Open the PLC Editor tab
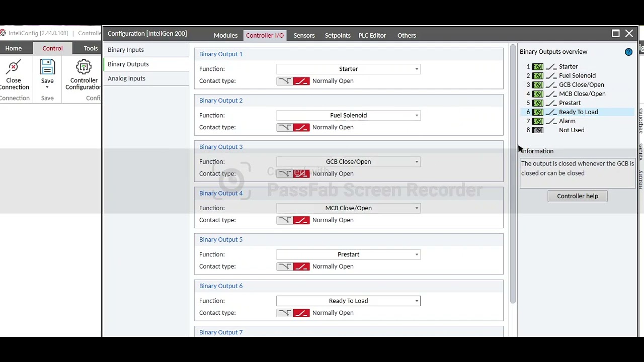644x362 pixels. [x=372, y=35]
